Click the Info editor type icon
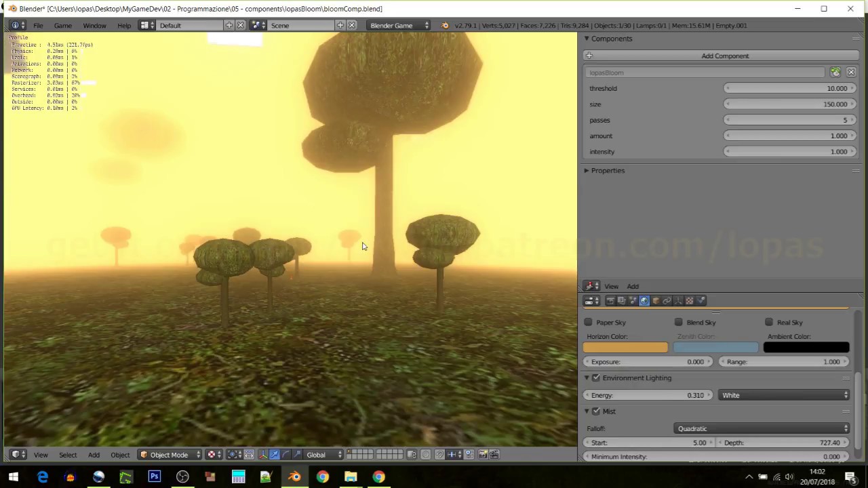868x488 pixels. [x=16, y=25]
